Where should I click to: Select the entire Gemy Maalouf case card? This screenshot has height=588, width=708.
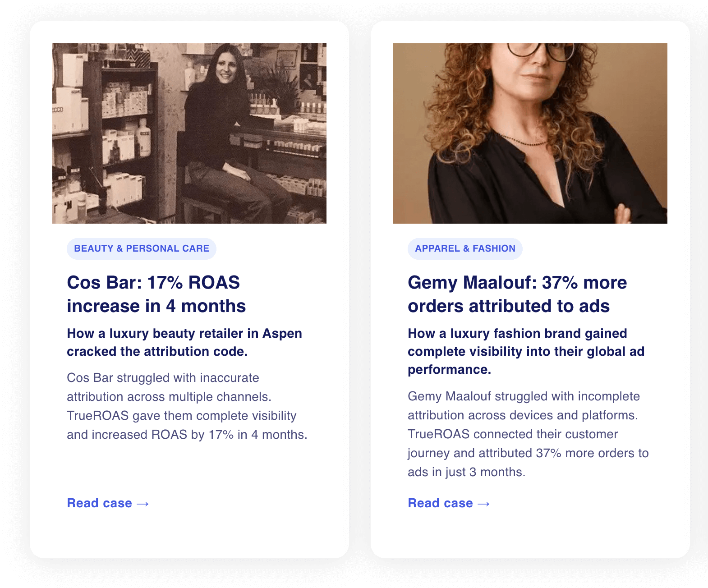[531, 289]
